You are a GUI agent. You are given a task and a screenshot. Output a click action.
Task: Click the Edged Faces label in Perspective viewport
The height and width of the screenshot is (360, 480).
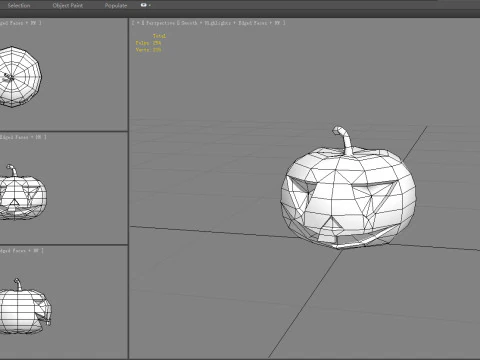click(x=253, y=23)
